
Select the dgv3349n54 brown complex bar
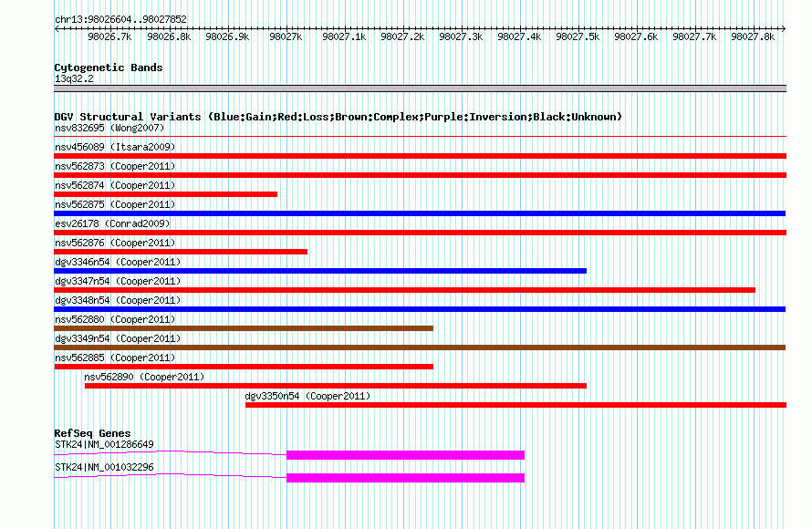click(x=420, y=347)
